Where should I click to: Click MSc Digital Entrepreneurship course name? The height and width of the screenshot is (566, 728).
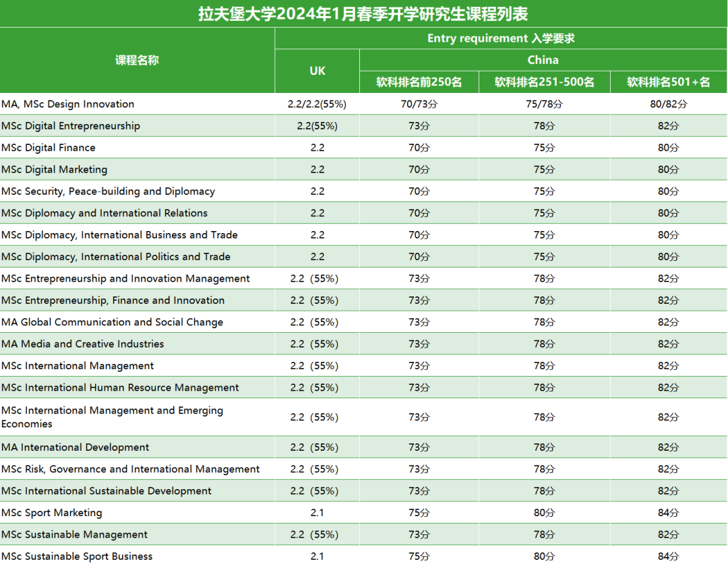[71, 126]
